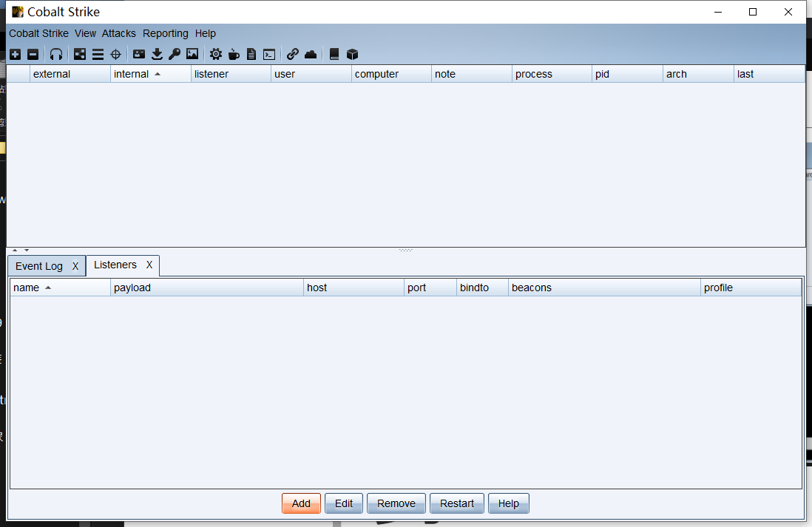Open screenshots picture icon
The image size is (812, 527).
click(192, 54)
